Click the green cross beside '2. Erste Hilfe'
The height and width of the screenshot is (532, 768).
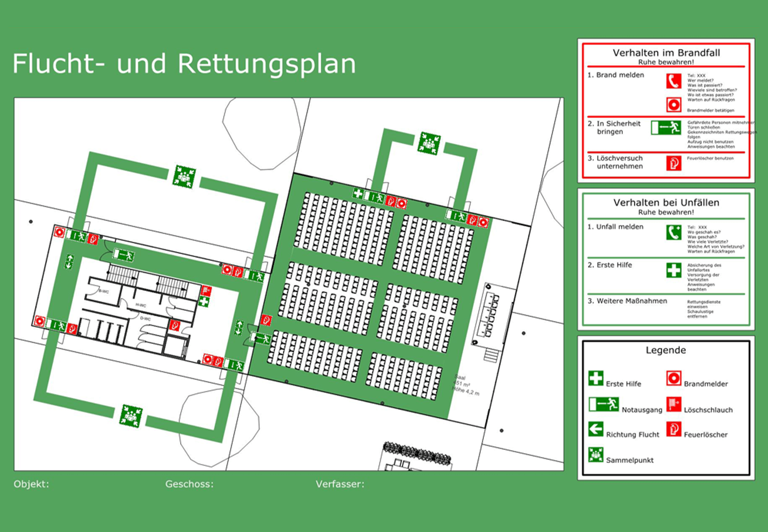673,270
